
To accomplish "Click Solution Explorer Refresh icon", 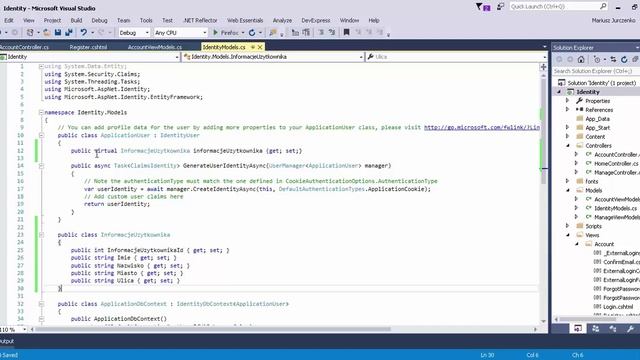I will pos(624,60).
